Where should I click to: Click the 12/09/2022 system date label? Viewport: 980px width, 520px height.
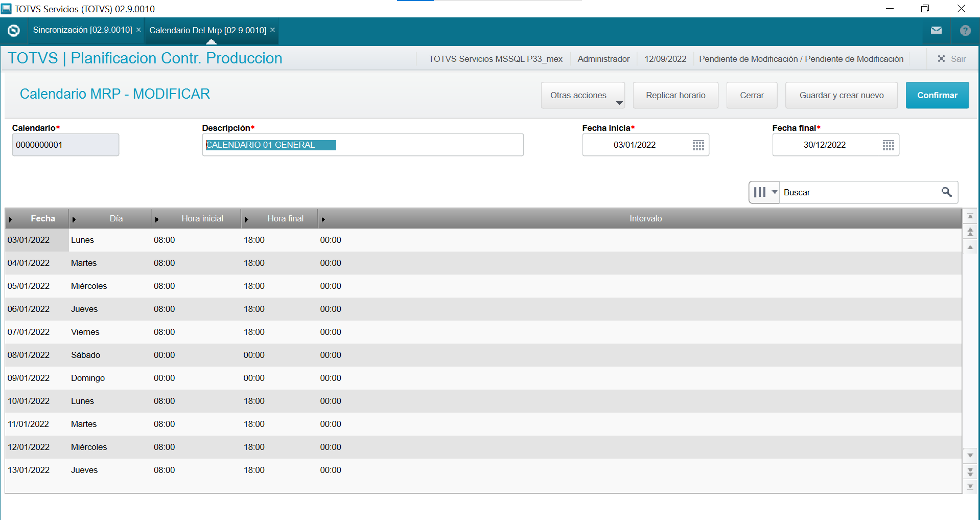point(665,59)
